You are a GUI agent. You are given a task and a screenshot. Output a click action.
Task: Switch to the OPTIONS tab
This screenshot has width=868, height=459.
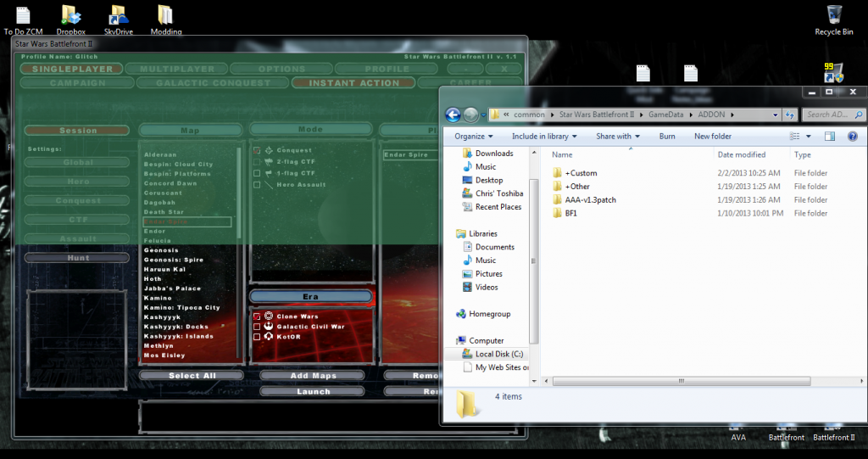[281, 69]
